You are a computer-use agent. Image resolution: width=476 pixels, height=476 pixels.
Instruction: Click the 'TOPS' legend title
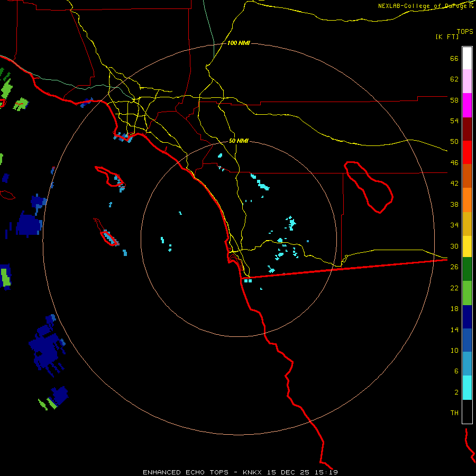(x=465, y=32)
